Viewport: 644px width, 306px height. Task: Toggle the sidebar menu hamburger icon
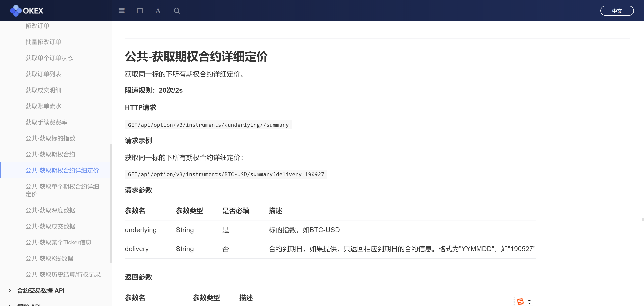pos(121,11)
